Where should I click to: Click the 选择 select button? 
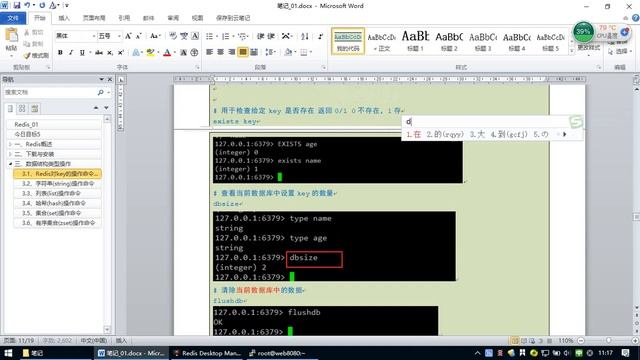(620, 51)
